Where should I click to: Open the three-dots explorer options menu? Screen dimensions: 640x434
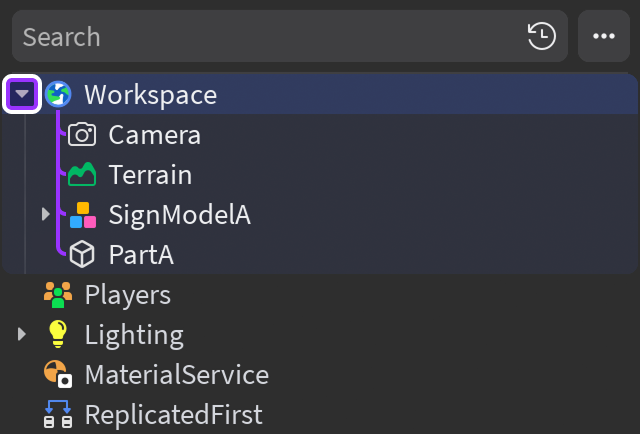click(604, 36)
